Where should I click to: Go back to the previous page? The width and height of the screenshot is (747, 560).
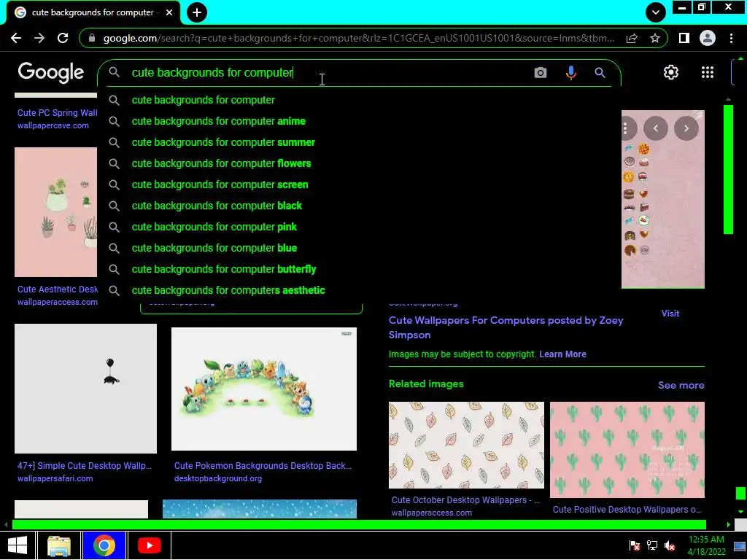pyautogui.click(x=16, y=38)
